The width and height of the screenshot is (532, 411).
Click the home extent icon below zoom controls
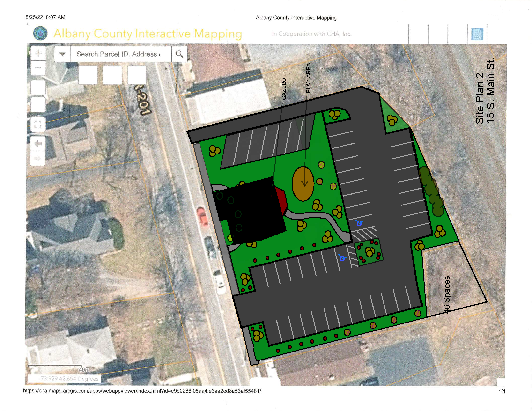point(38,88)
